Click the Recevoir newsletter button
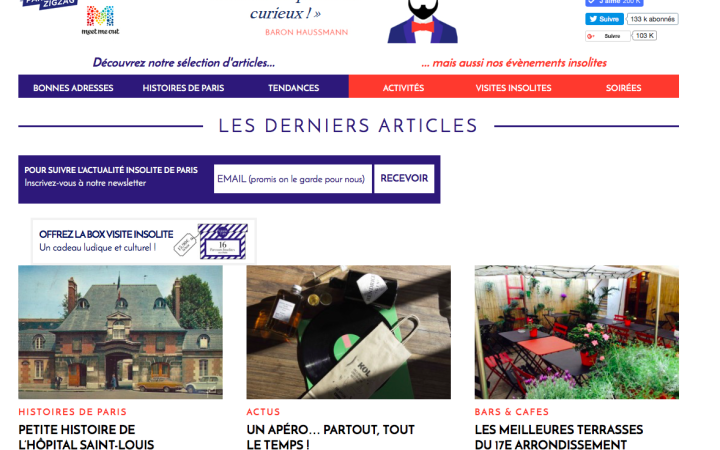The height and width of the screenshot is (450, 720). pyautogui.click(x=404, y=178)
